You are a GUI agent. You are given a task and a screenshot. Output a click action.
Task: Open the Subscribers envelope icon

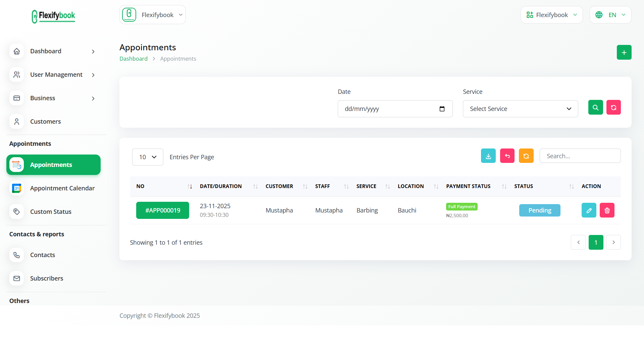[x=17, y=278]
